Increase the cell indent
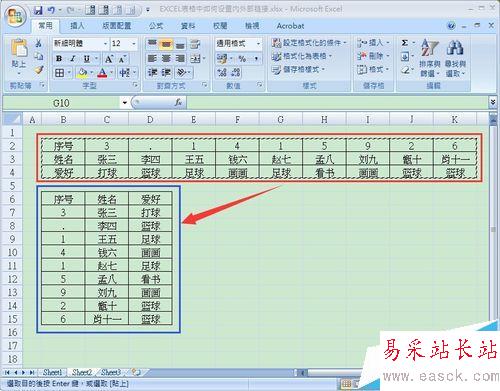The width and height of the screenshot is (500, 391). point(166,72)
